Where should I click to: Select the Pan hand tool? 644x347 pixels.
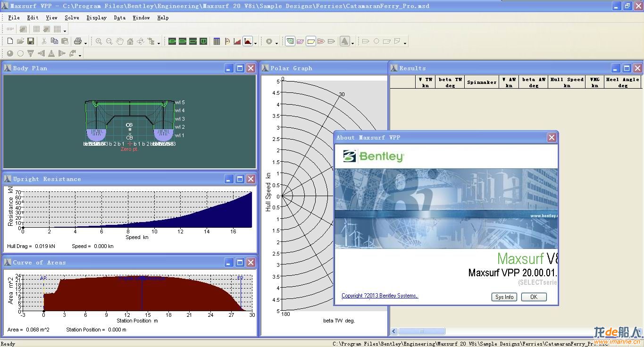click(x=120, y=41)
